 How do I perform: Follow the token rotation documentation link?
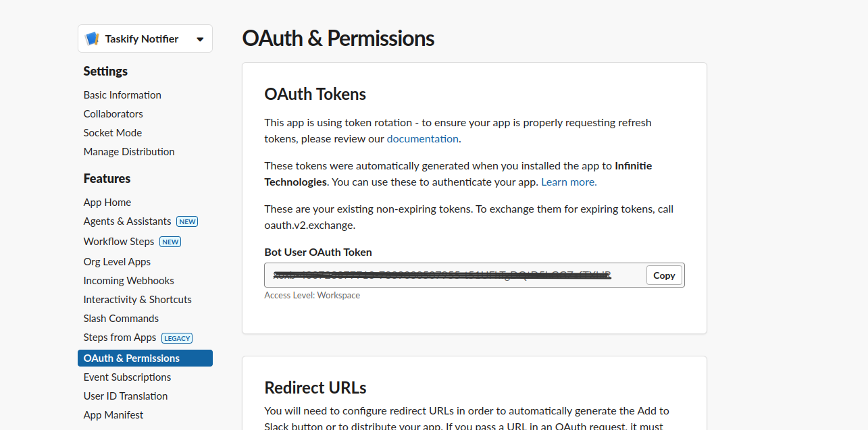422,139
